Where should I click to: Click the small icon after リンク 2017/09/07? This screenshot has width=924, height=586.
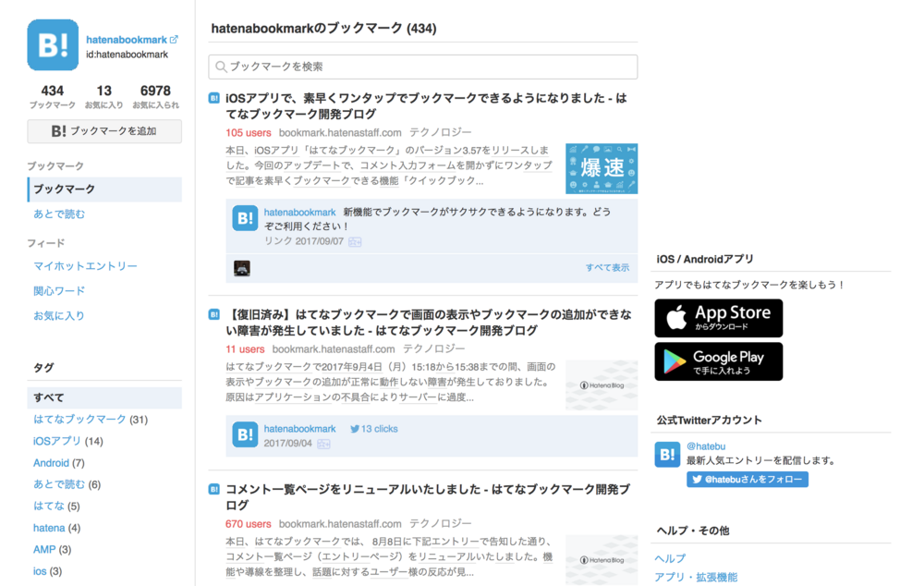(355, 242)
